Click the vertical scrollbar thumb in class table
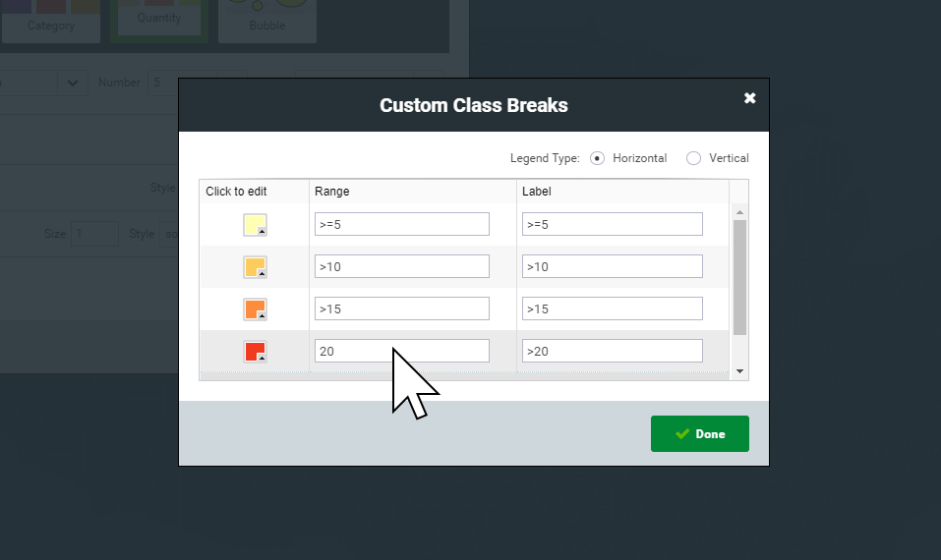The height and width of the screenshot is (560, 941). 740,277
